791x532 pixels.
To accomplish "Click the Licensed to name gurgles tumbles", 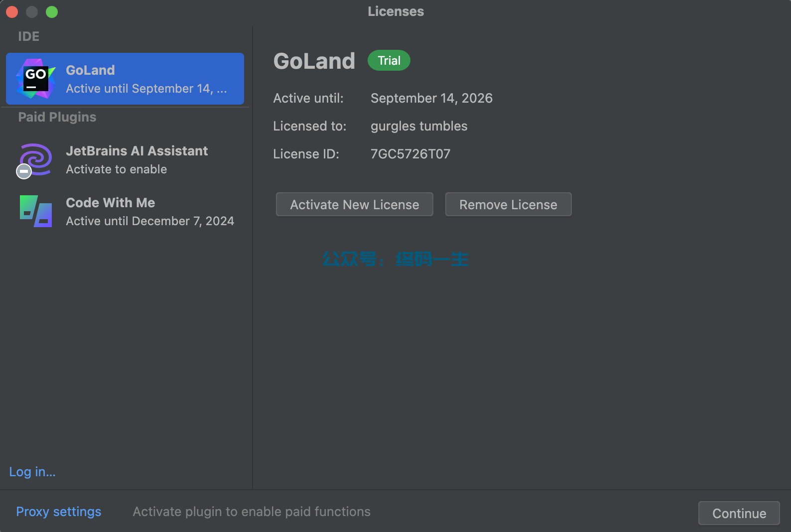I will click(x=419, y=126).
